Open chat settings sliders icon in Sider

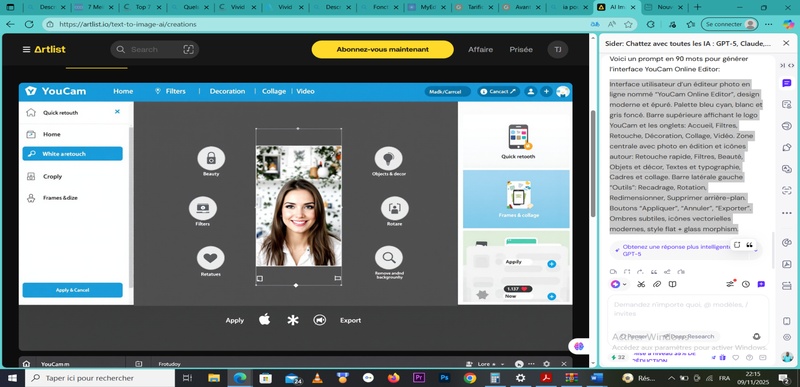(730, 284)
